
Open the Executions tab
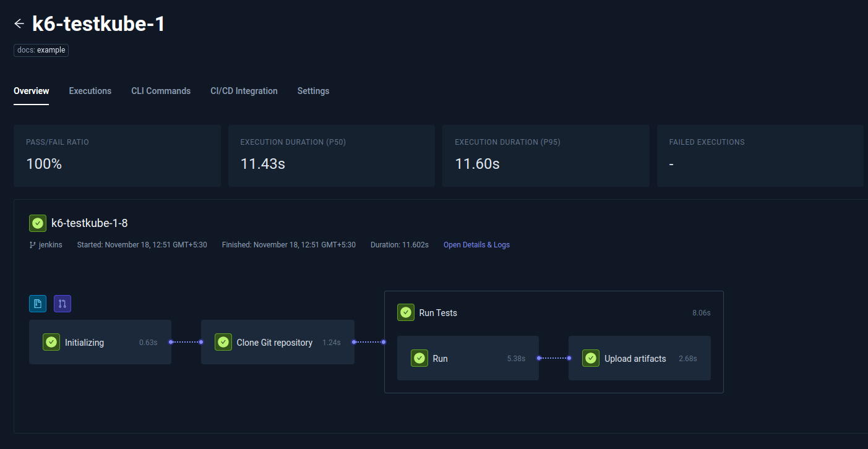[x=90, y=91]
